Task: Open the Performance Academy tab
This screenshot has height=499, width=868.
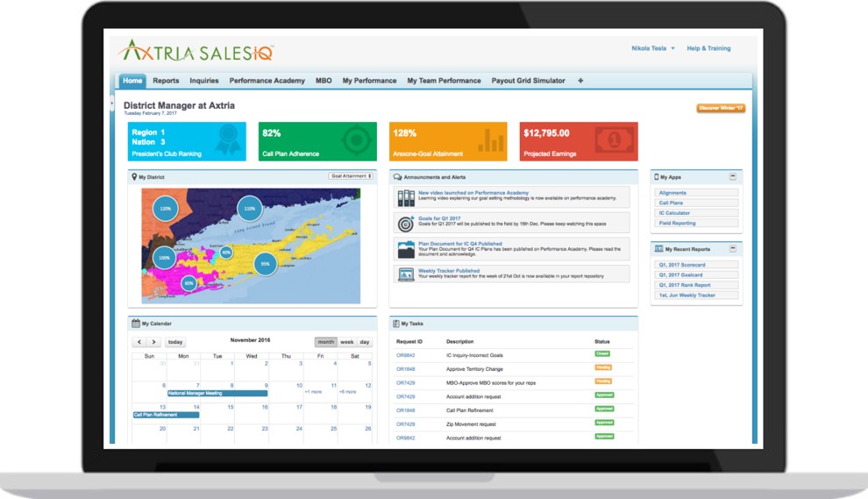Action: (x=267, y=81)
